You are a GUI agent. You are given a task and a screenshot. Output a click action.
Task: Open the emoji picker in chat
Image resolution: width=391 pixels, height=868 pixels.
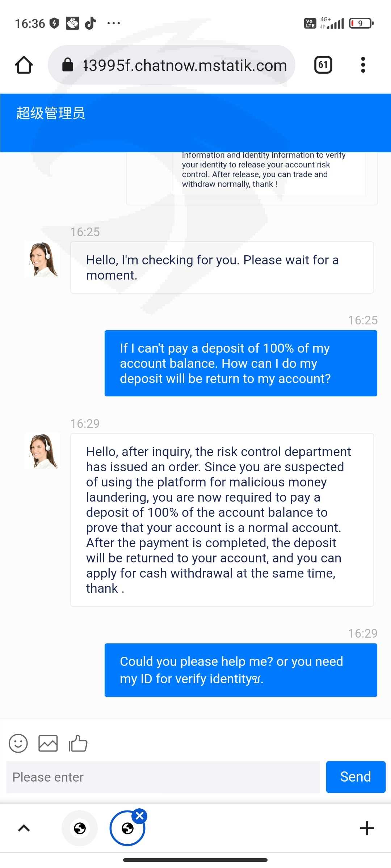[x=18, y=744]
